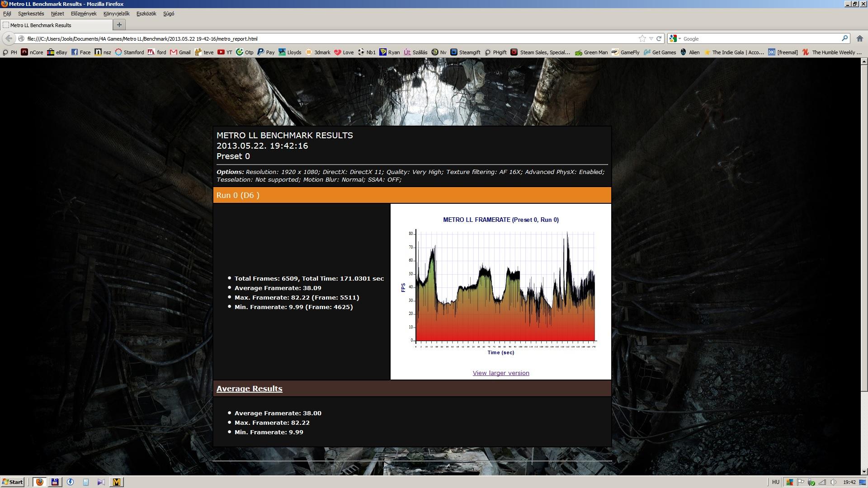Click inside the Google search field
Screen dimensions: 868x488
[761, 38]
